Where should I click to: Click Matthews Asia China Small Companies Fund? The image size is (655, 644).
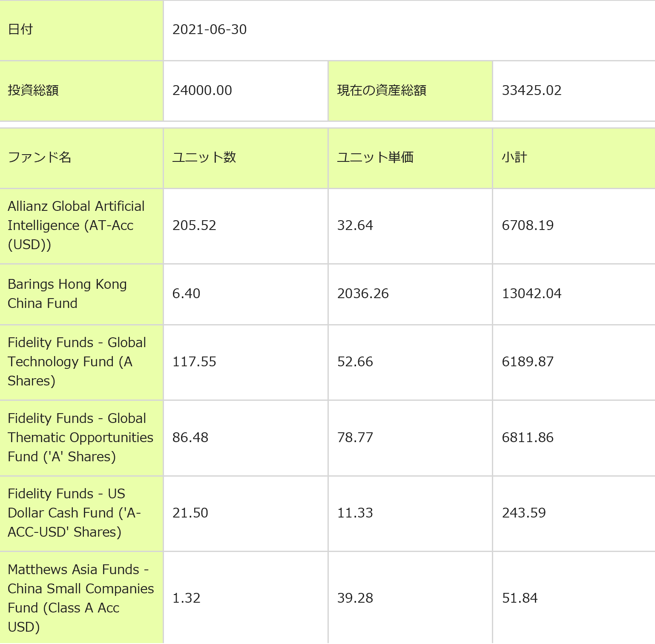coord(80,598)
